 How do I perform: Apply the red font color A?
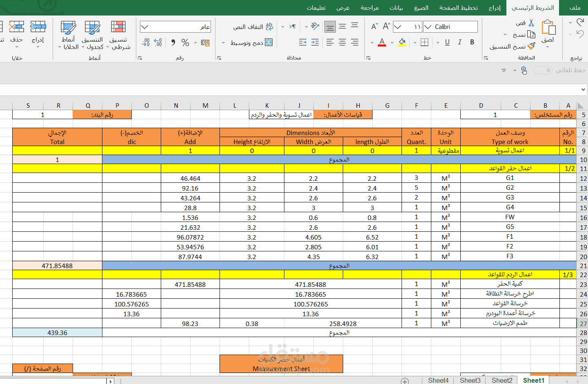(382, 42)
